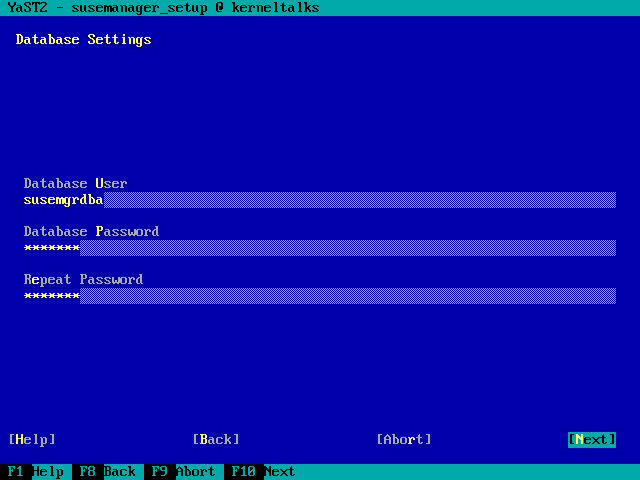The height and width of the screenshot is (480, 640).
Task: Click the [Abort] button
Action: 404,440
